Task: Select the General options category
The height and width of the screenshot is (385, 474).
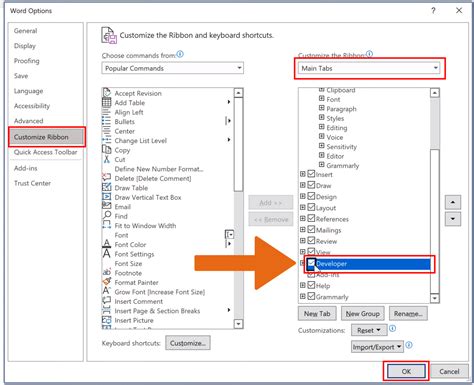Action: [26, 31]
